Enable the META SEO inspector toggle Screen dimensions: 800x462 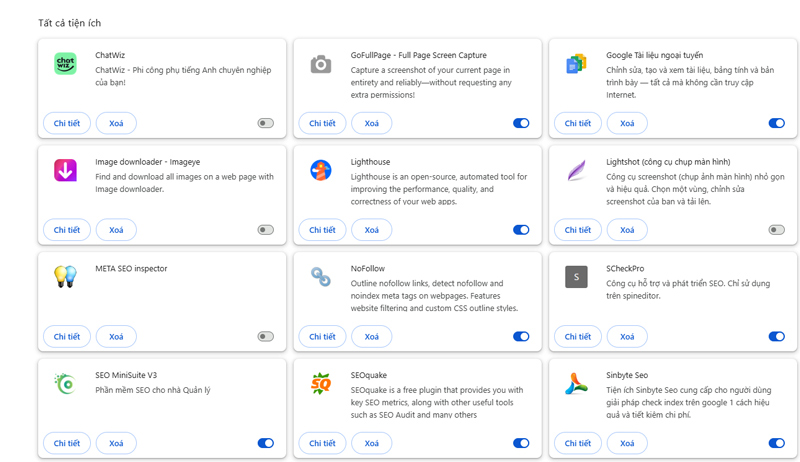[x=265, y=337]
